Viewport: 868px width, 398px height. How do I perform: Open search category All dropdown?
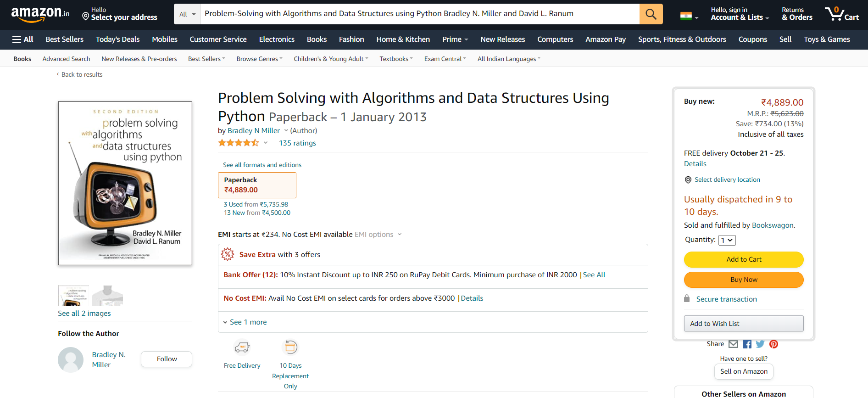pos(187,14)
